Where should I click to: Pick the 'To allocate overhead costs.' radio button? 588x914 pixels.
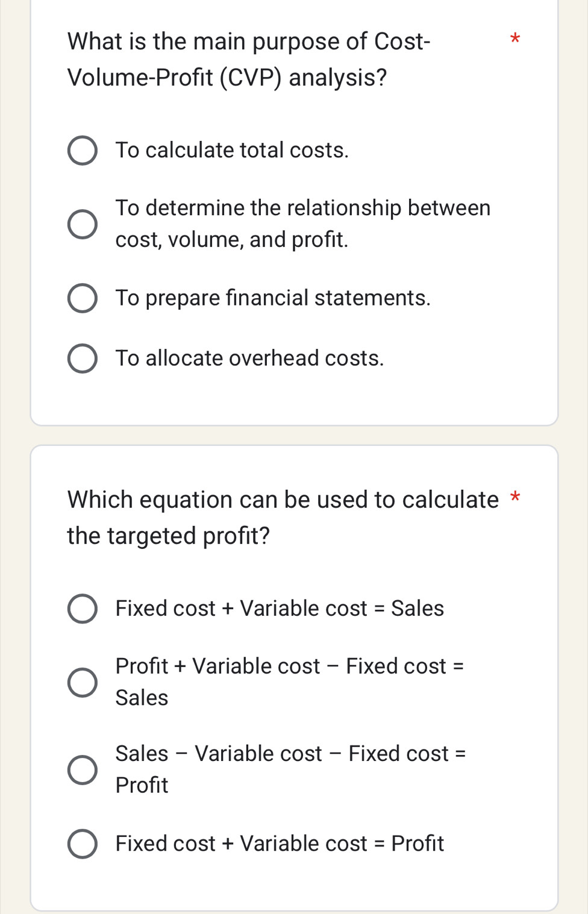(x=82, y=359)
